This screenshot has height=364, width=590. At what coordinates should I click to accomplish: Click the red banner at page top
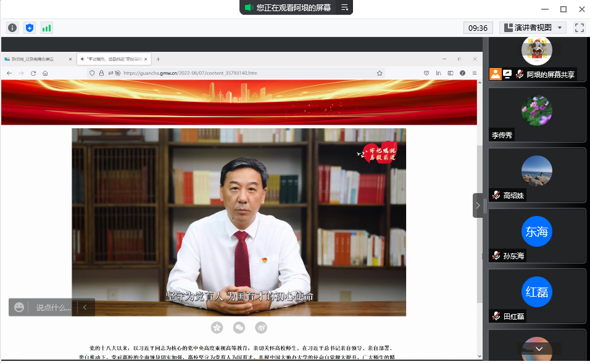click(x=239, y=102)
